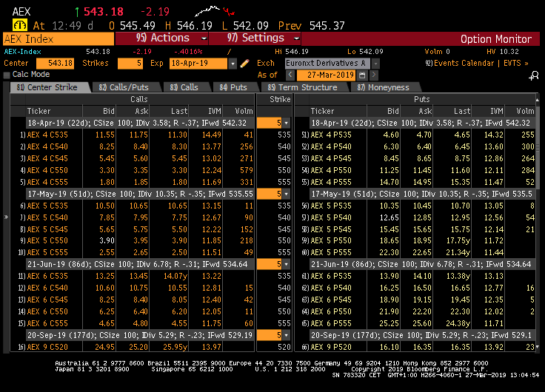This screenshot has height=392, width=545.
Task: Open the Actions dropdown menu
Action: pos(162,38)
